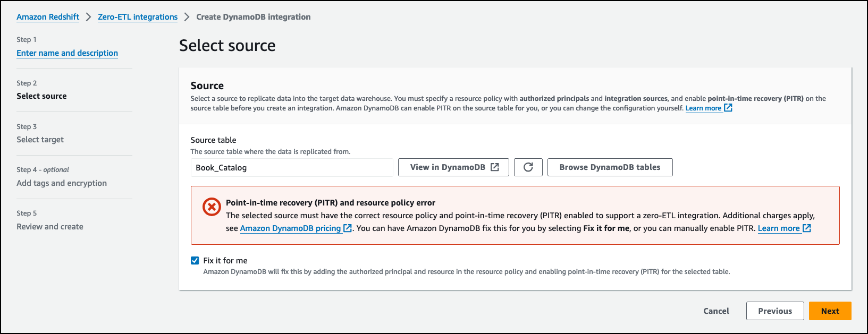Click the red error icon in PITR alert
The width and height of the screenshot is (868, 334).
pos(212,207)
